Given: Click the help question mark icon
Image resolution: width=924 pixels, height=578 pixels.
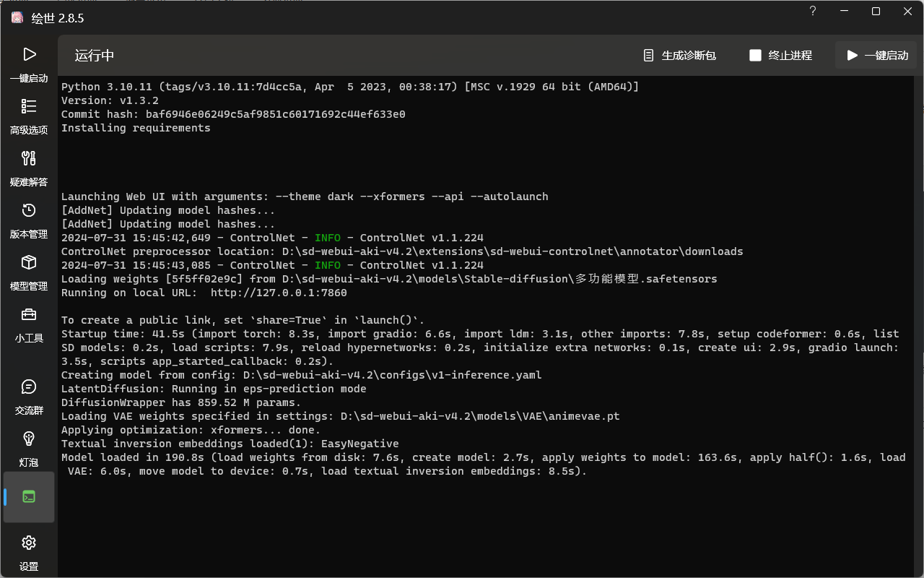Looking at the screenshot, I should (x=812, y=12).
